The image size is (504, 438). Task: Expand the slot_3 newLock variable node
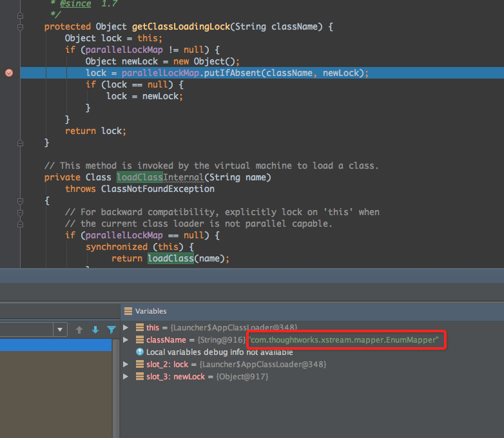126,377
